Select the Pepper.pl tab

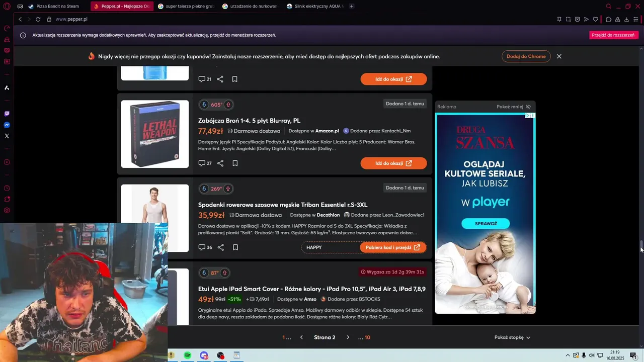[x=121, y=6]
